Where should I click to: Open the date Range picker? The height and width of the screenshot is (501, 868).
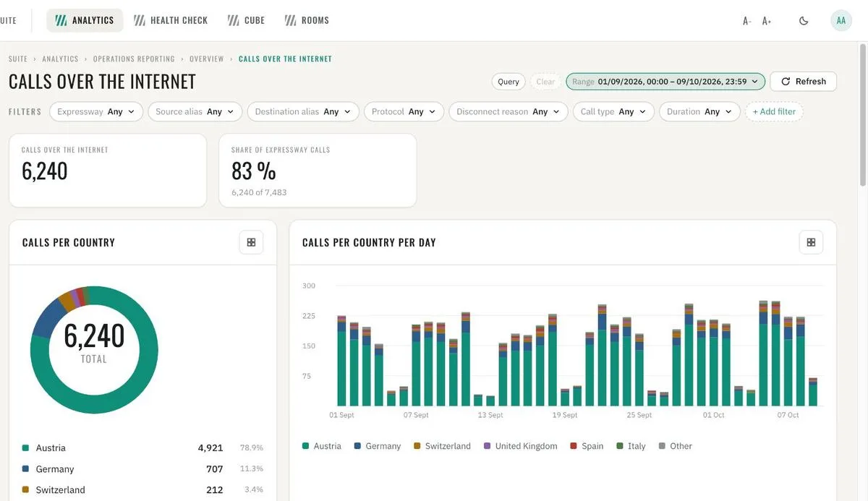point(665,82)
